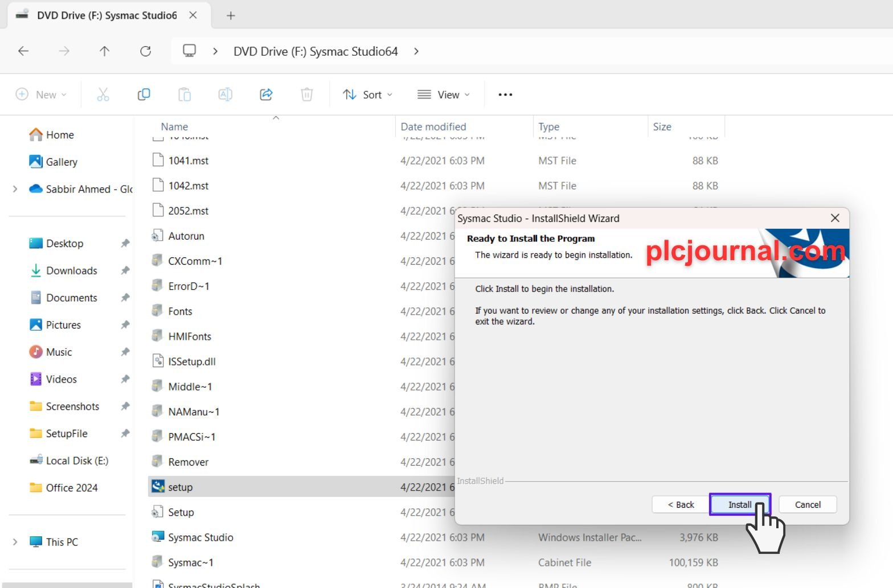
Task: Open the New item dropdown
Action: pyautogui.click(x=41, y=94)
